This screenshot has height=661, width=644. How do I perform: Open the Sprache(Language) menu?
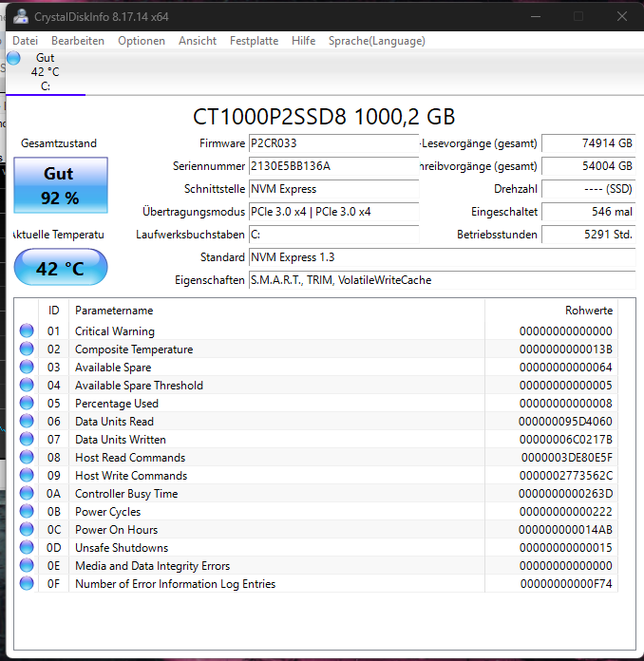click(376, 41)
